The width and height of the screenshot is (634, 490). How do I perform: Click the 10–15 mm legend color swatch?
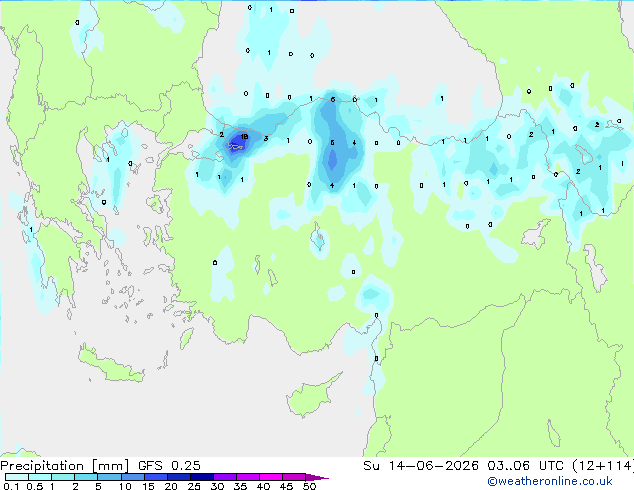132,477
